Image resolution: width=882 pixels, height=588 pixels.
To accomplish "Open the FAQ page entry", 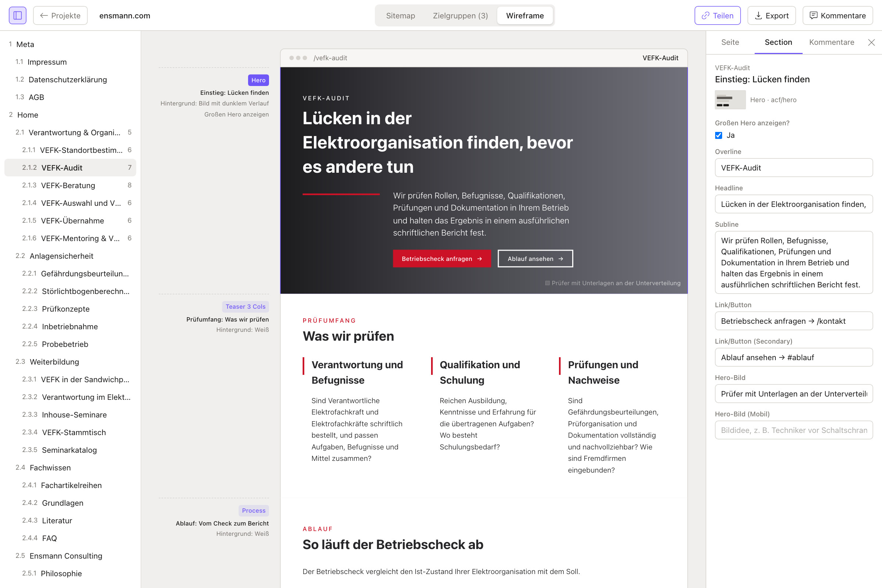I will (x=71, y=538).
